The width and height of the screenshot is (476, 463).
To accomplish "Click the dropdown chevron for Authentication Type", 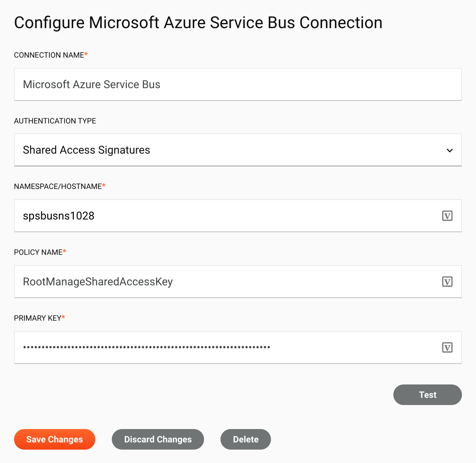I will [x=450, y=151].
